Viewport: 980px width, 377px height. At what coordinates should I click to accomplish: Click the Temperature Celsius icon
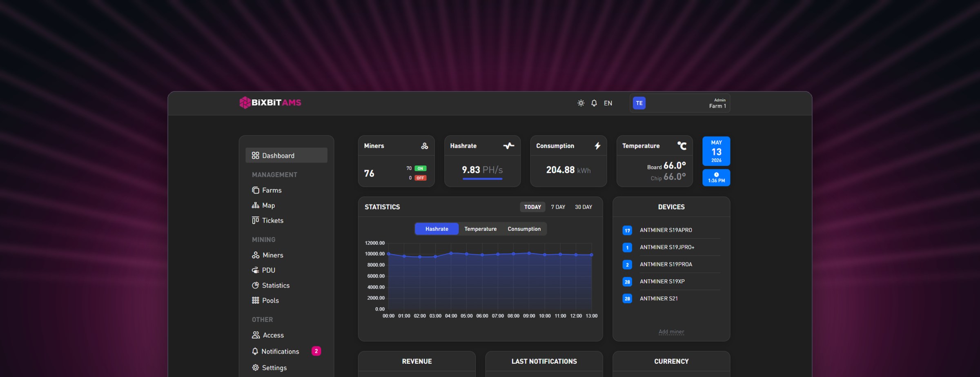click(x=682, y=146)
